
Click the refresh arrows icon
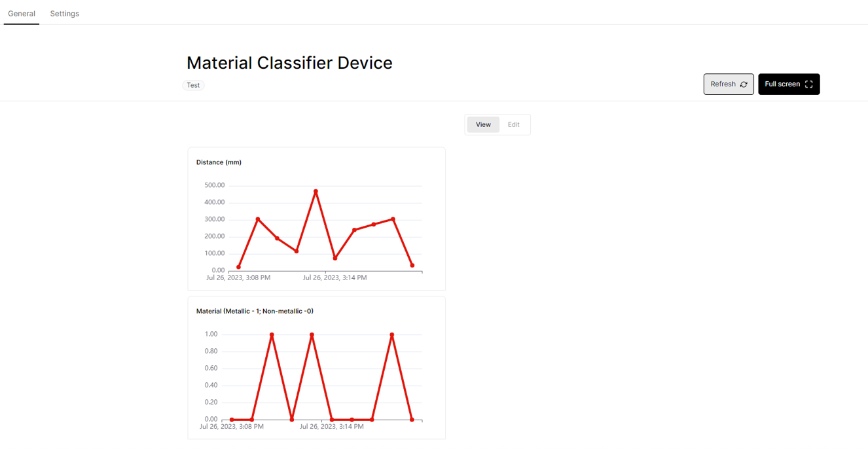tap(744, 84)
